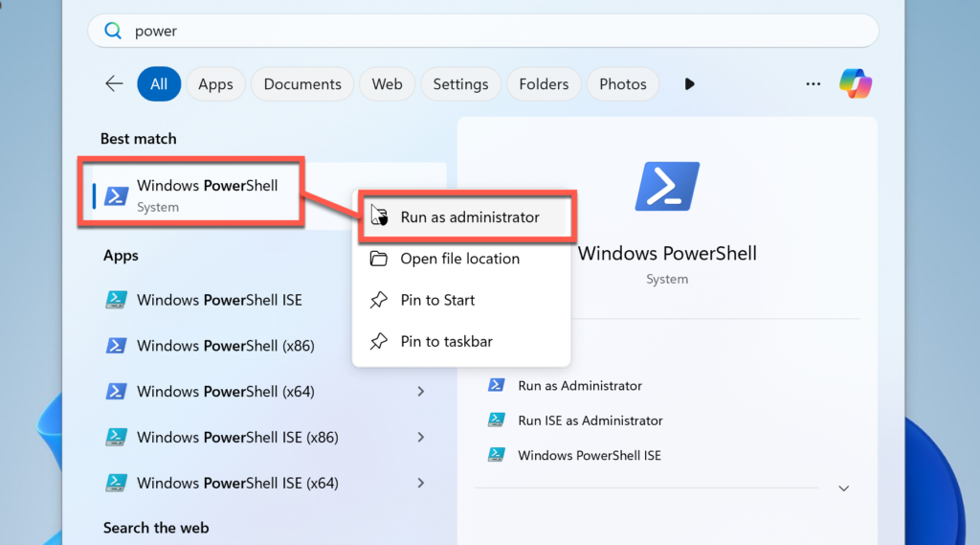Expand Windows PowerShell ISE (x86) chevron
Viewport: 980px width, 545px height.
click(421, 437)
